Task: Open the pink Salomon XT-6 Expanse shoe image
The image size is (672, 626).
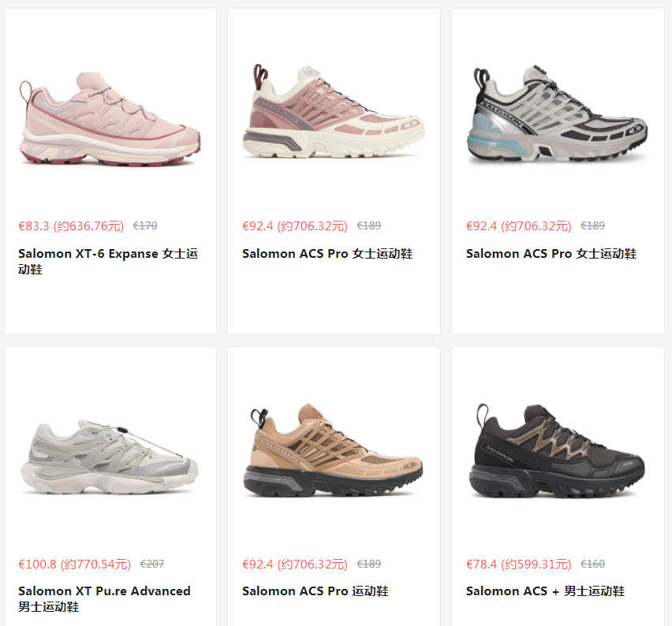Action: click(110, 119)
